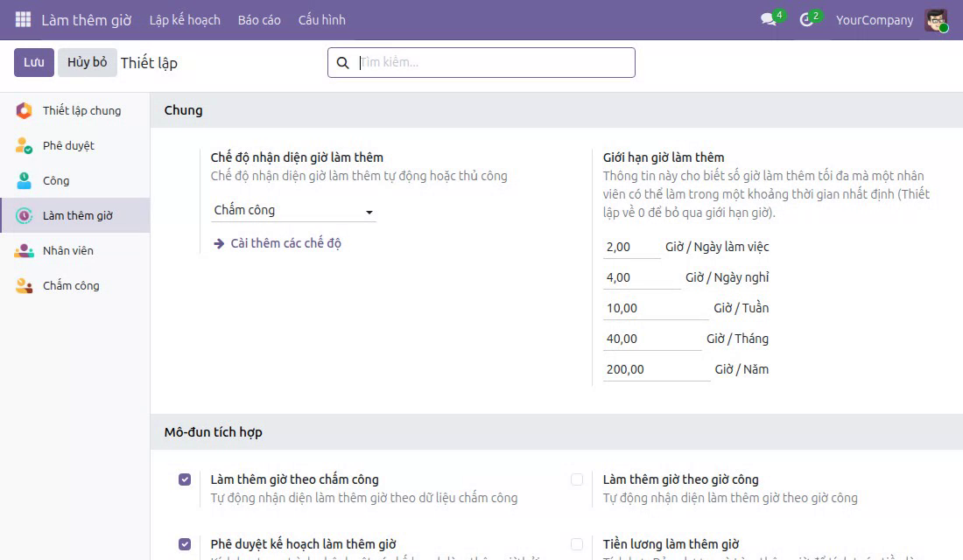
Task: Open the apps grid menu icon
Action: click(x=23, y=19)
